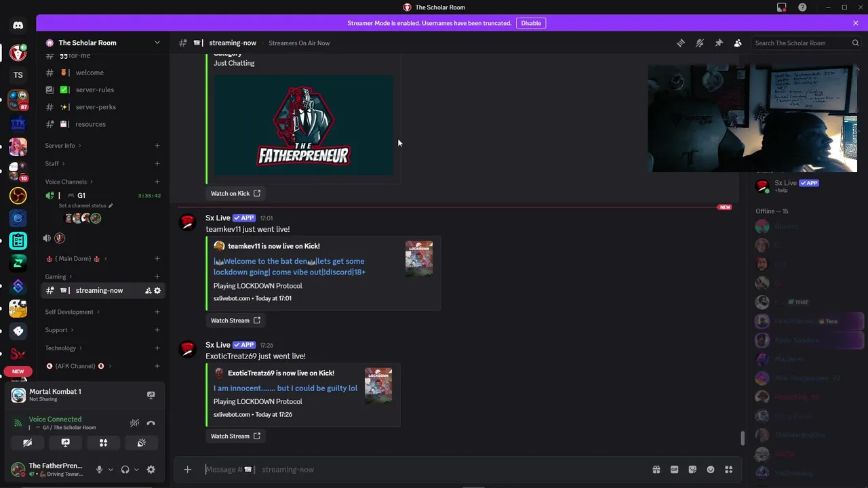Open the Threads icon in channel header

680,43
